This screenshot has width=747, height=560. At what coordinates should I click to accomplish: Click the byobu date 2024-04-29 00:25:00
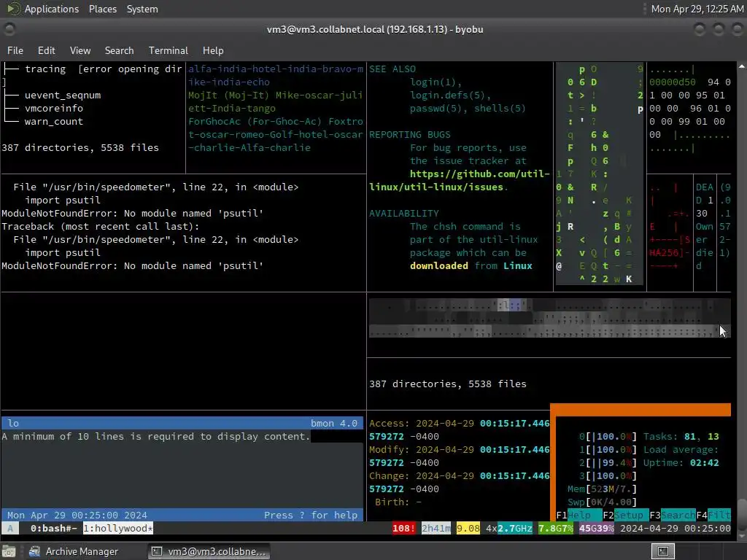click(x=675, y=529)
